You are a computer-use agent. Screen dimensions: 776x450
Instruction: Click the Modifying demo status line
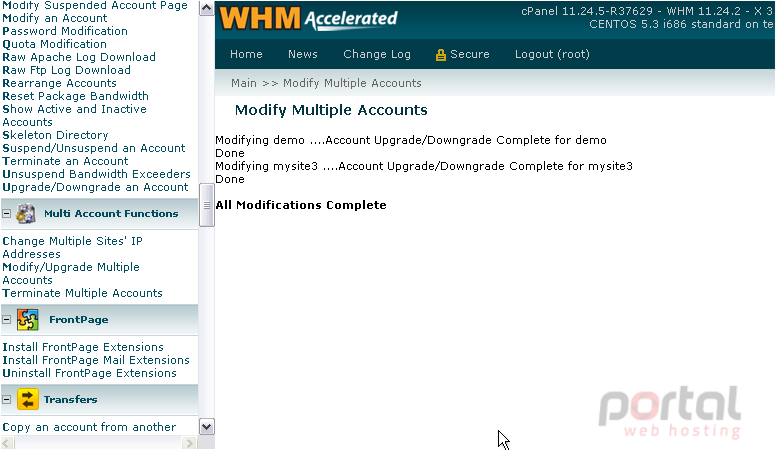pyautogui.click(x=411, y=140)
